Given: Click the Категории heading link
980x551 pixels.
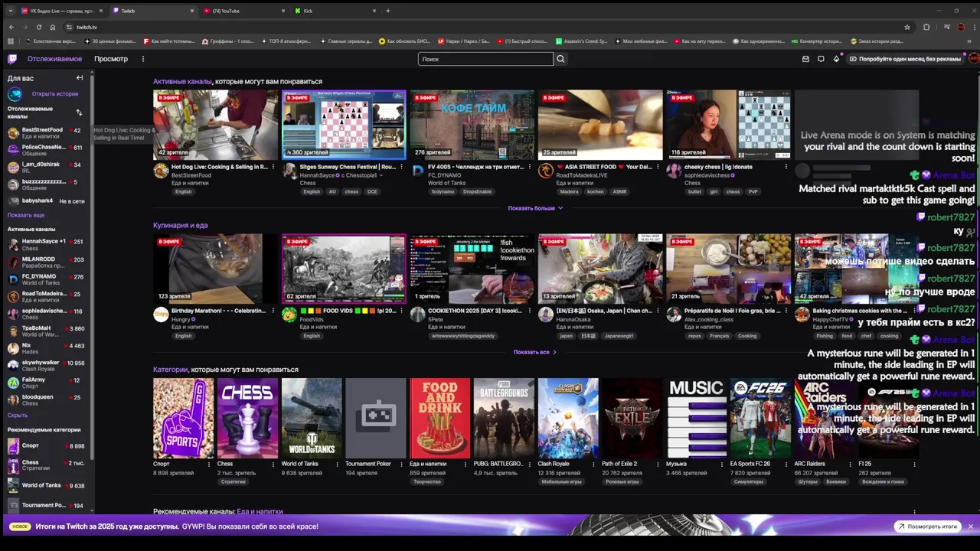Looking at the screenshot, I should pos(170,369).
